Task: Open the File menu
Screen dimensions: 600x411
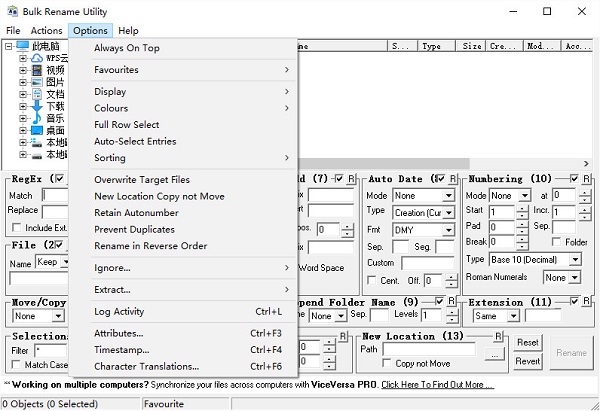Action: coord(13,31)
